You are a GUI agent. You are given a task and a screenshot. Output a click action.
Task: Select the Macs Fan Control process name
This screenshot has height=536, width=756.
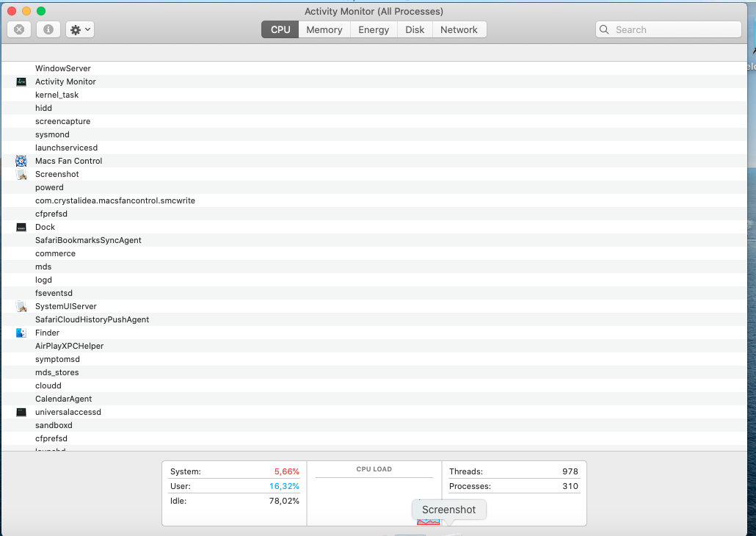coord(68,161)
